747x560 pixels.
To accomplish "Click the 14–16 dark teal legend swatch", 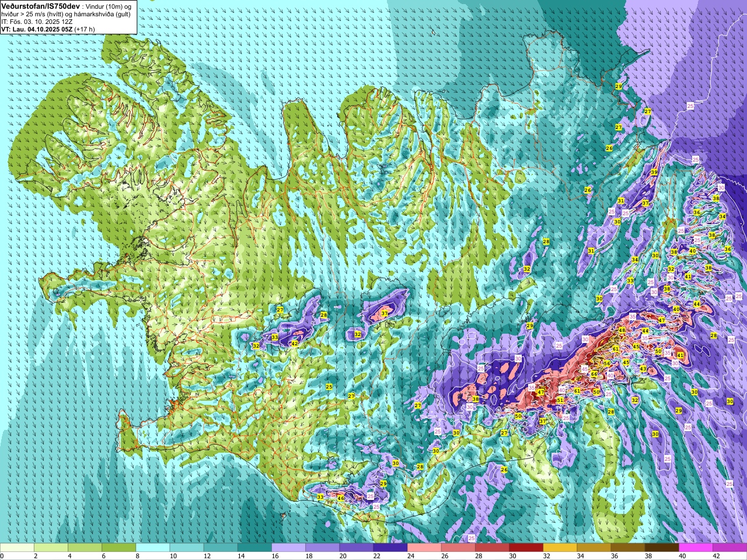I will (x=254, y=548).
